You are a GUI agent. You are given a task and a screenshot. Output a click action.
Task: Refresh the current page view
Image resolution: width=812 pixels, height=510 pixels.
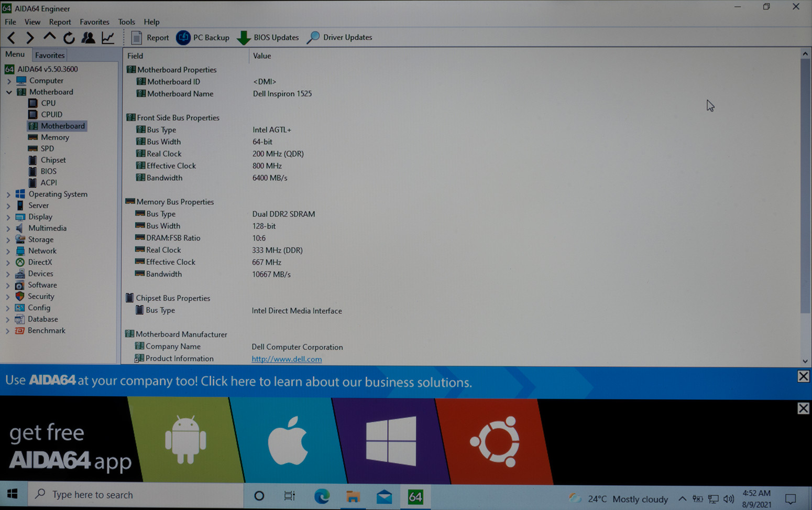69,38
